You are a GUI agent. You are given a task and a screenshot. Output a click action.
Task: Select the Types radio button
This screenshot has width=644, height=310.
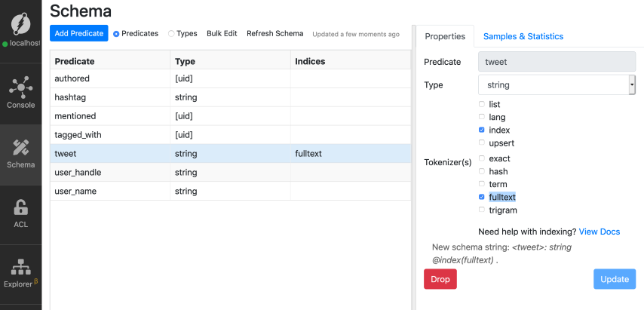click(171, 34)
